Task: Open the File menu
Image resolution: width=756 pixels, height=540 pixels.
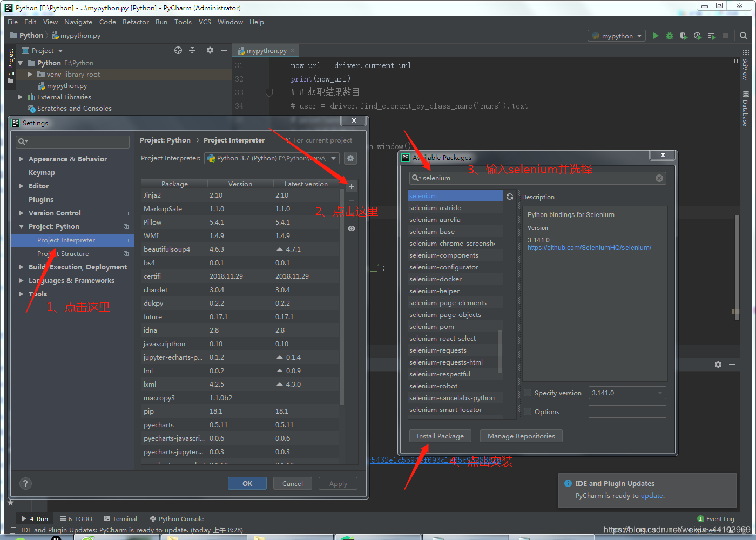Action: tap(12, 22)
